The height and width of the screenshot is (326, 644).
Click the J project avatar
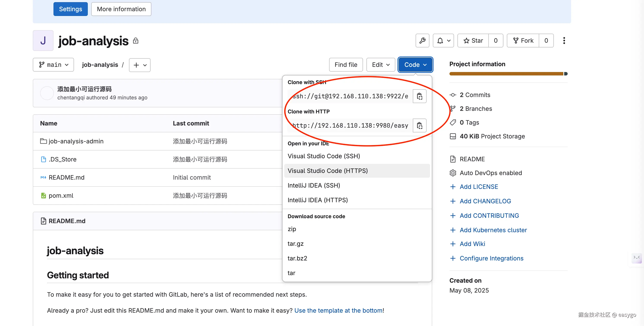(43, 41)
